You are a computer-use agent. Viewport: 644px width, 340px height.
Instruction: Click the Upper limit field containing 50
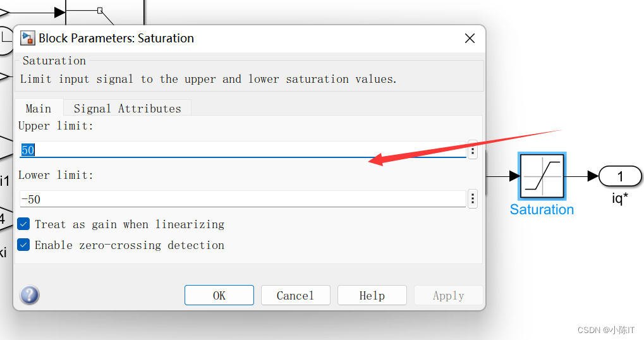[x=243, y=150]
